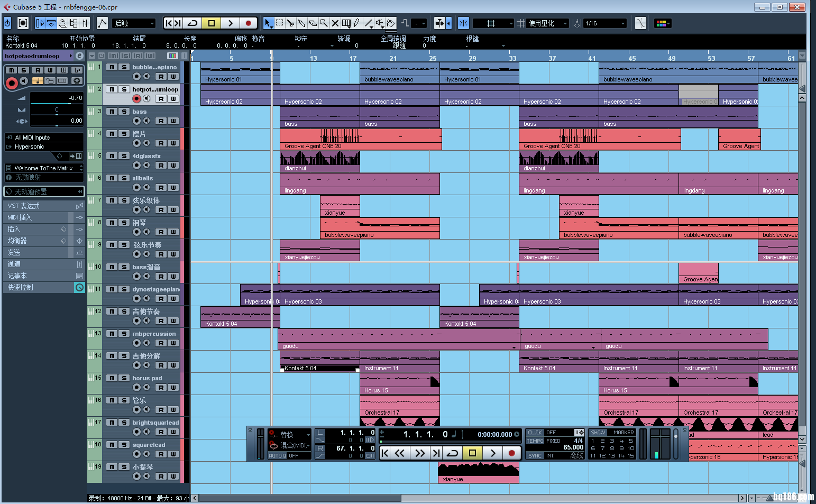Toggle the Show Info Line button

pos(51,23)
